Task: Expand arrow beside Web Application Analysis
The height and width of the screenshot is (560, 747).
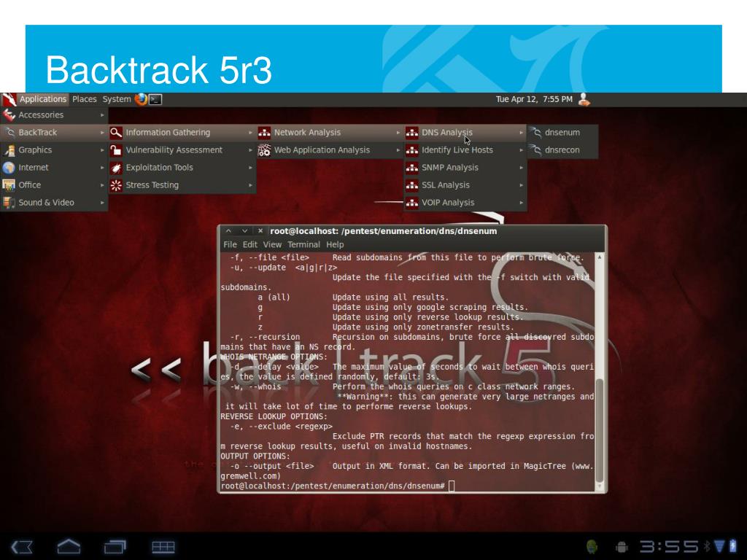Action: 398,150
